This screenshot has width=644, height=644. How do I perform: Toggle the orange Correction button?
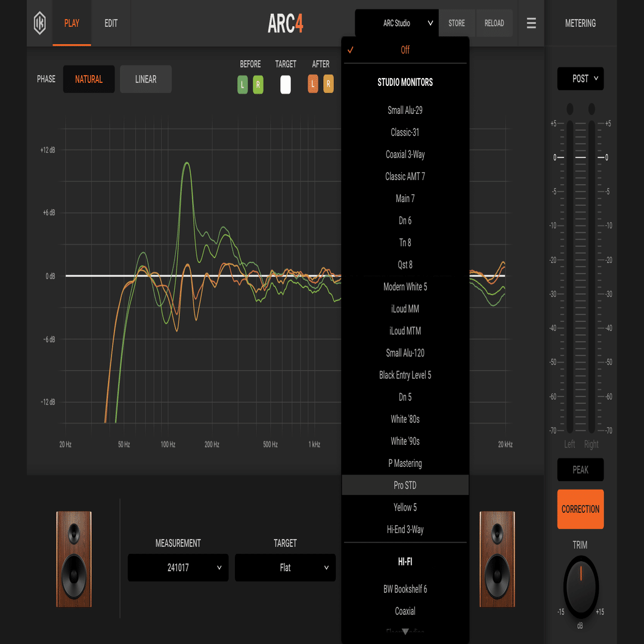point(580,509)
